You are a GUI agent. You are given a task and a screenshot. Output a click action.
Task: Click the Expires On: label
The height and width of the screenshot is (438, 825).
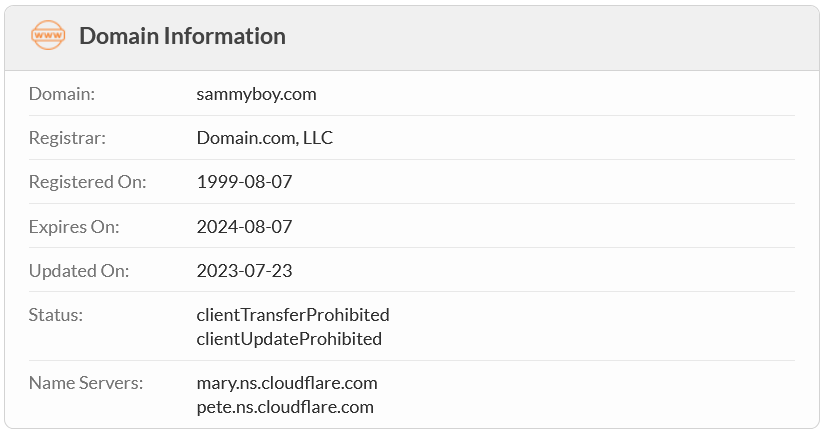pos(74,226)
